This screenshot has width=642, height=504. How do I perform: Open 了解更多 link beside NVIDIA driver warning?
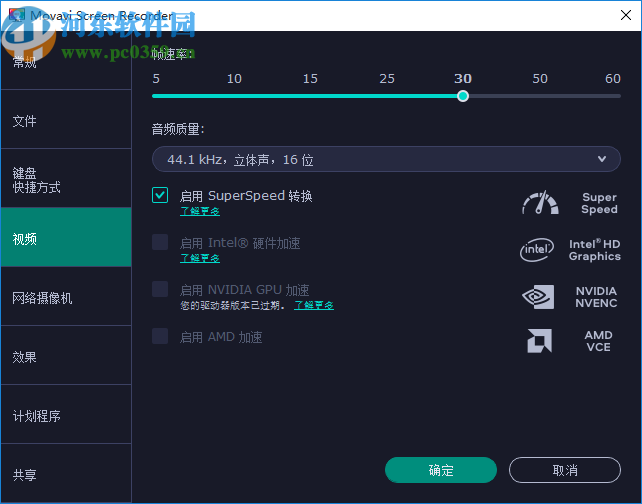[x=314, y=305]
